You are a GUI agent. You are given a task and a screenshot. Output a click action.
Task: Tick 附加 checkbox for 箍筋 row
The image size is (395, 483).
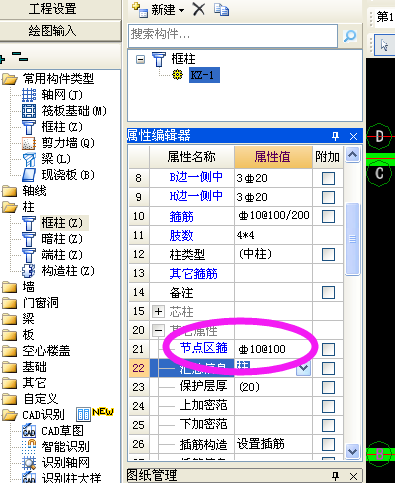coord(328,216)
